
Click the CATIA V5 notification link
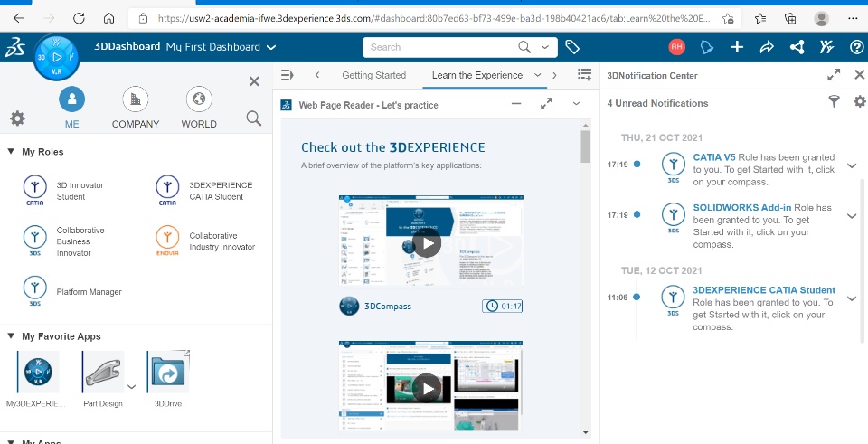[x=714, y=157]
